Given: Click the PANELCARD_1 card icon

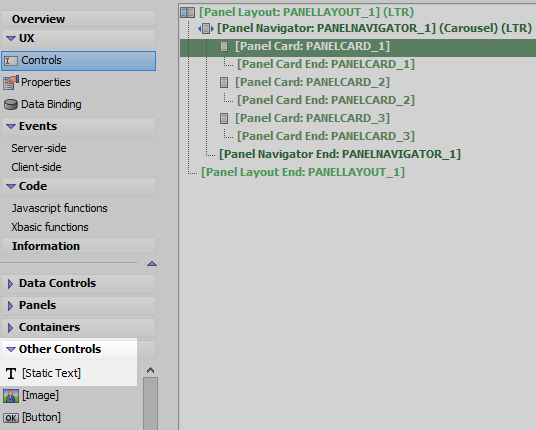Looking at the screenshot, I should pyautogui.click(x=224, y=46).
